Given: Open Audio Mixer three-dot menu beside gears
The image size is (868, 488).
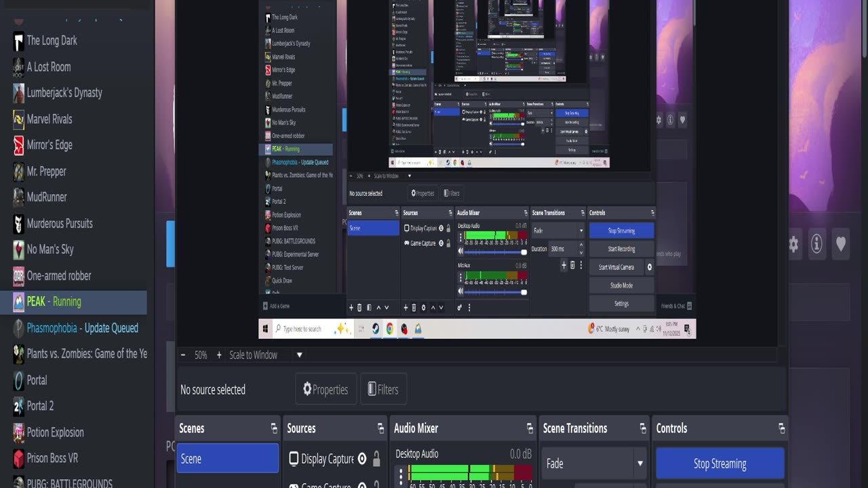Looking at the screenshot, I should click(469, 308).
